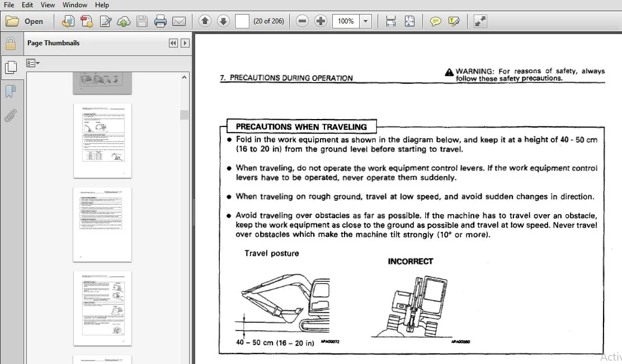Collapse the thumbnails panel with double-arrow
The width and height of the screenshot is (622, 364).
click(173, 43)
